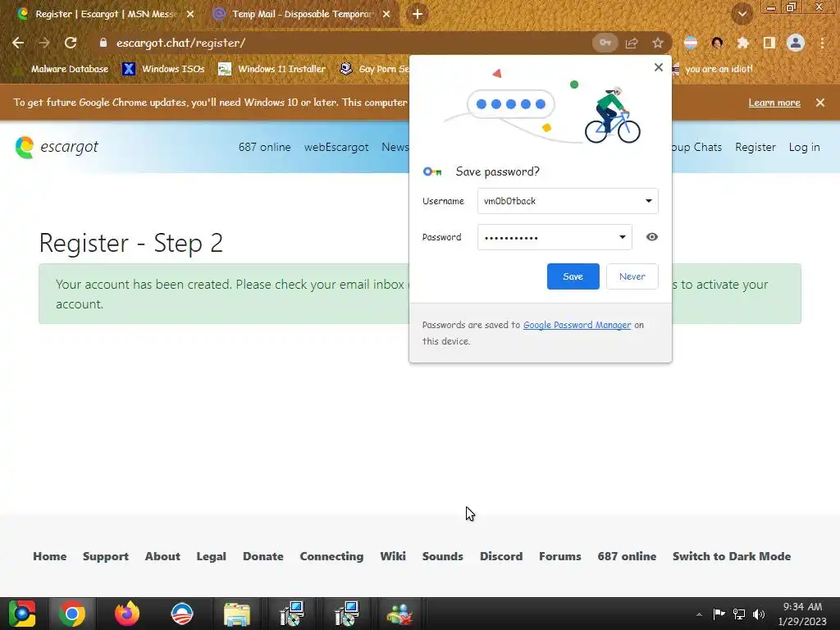Dismiss the Chrome update notification bar
The height and width of the screenshot is (630, 840).
(x=820, y=103)
